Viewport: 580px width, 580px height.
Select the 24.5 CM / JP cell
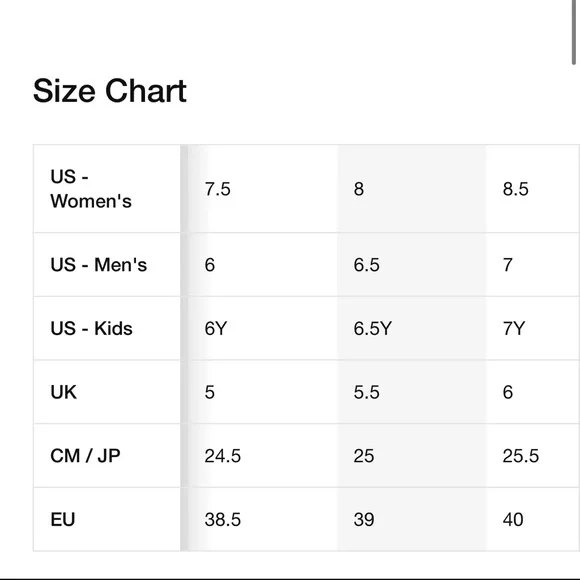click(263, 456)
